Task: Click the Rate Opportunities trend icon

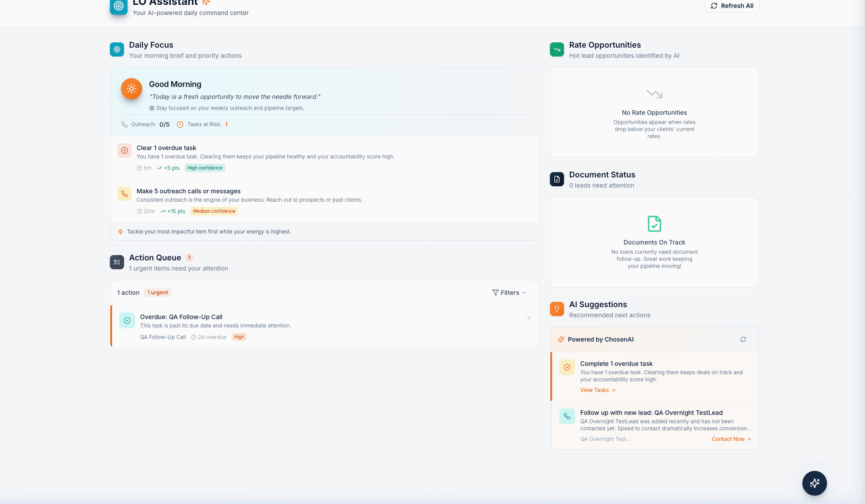Action: [557, 49]
